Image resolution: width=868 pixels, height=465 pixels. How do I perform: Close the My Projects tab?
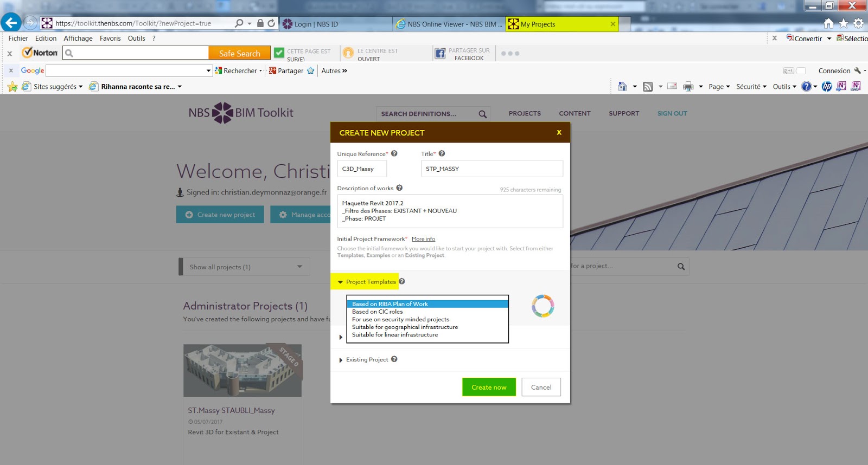[x=612, y=24]
